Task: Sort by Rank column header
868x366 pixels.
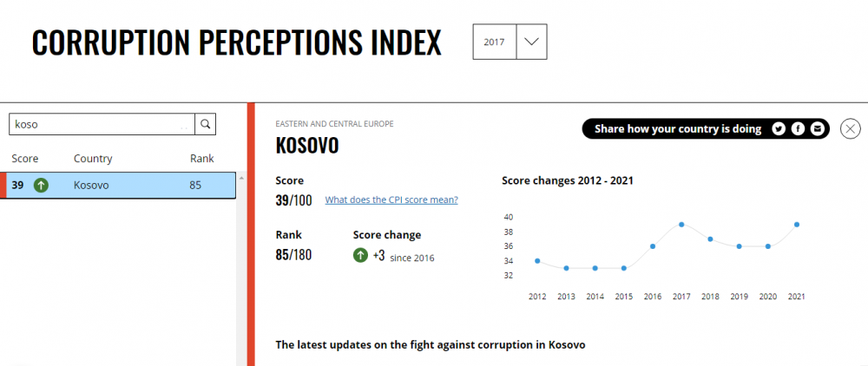Action: coord(202,159)
